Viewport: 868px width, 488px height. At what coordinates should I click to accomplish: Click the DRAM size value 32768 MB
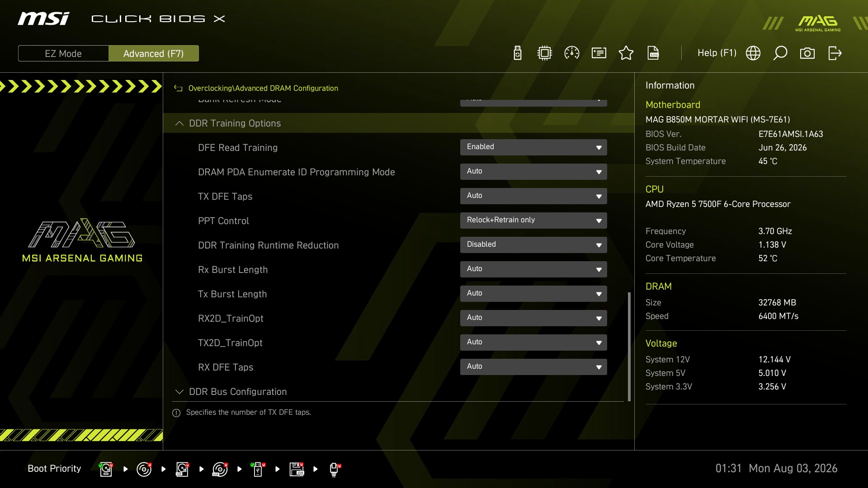point(777,303)
